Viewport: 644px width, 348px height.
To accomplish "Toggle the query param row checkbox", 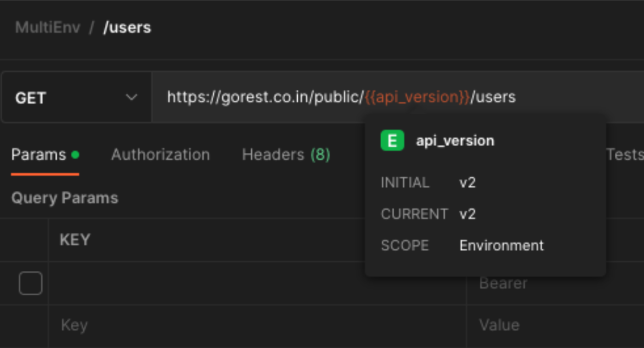I will (x=30, y=284).
